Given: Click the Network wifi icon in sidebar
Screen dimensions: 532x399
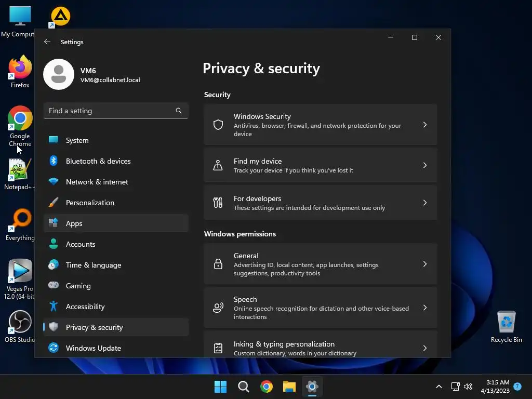Looking at the screenshot, I should [54, 181].
